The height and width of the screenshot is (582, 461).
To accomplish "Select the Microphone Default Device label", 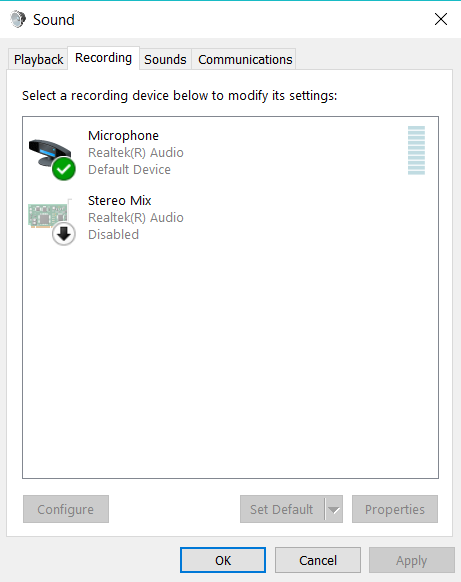I will pyautogui.click(x=129, y=170).
